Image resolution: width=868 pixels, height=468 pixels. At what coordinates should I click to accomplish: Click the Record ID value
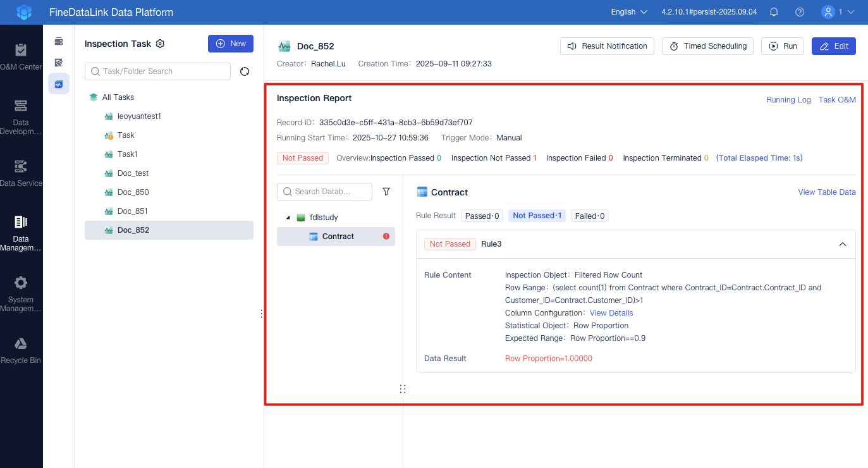coord(396,123)
